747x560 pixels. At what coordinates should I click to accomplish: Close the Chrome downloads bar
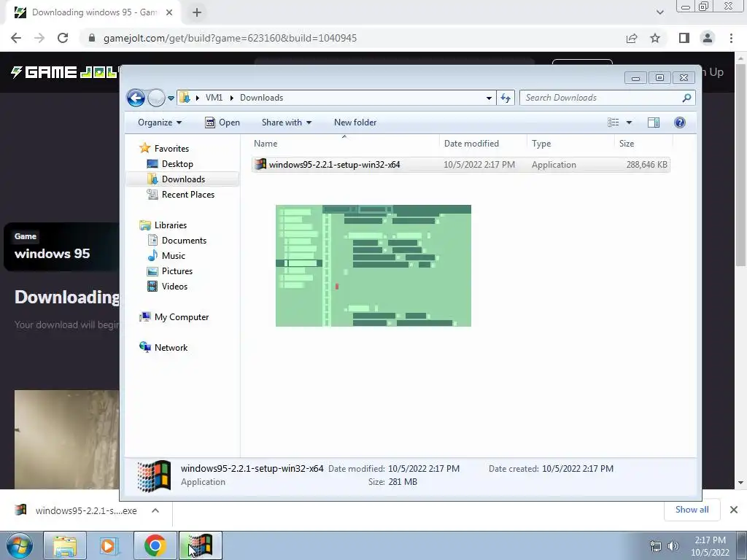[734, 510]
